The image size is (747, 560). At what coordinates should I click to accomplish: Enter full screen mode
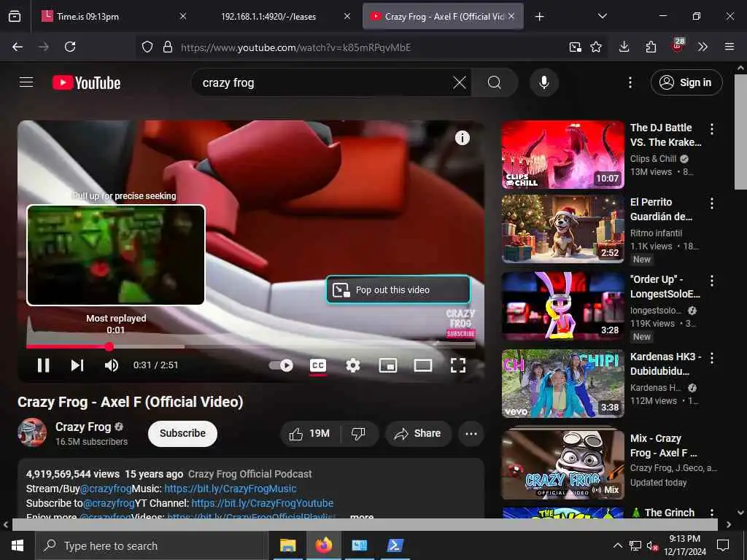[458, 365]
